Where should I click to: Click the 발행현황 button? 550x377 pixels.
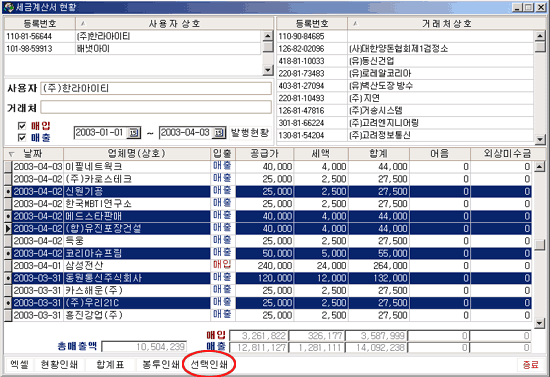pos(250,133)
